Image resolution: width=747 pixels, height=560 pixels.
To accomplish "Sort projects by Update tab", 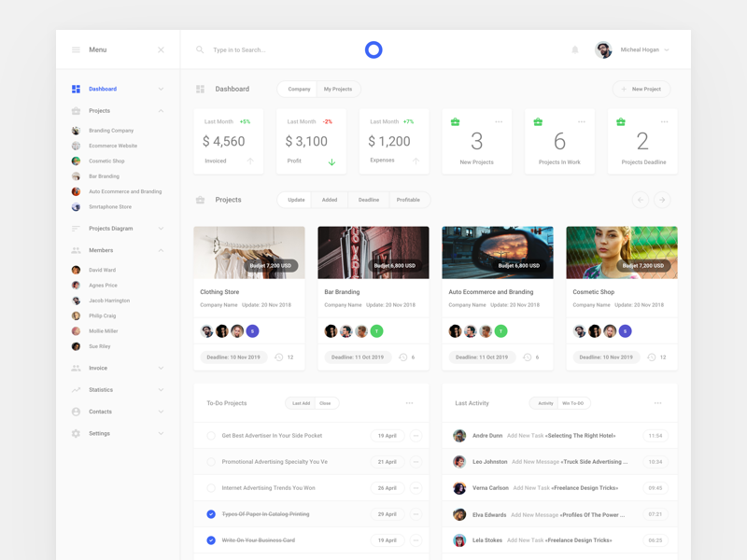I will (296, 200).
